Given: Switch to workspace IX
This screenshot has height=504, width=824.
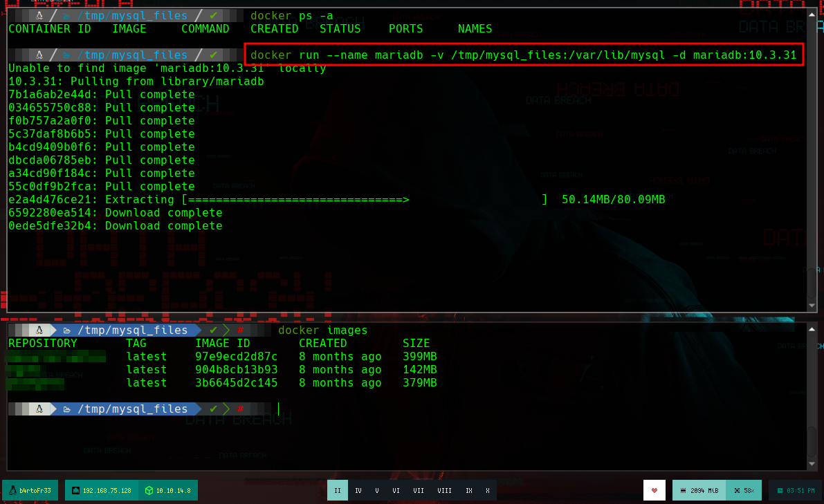Looking at the screenshot, I should point(469,490).
